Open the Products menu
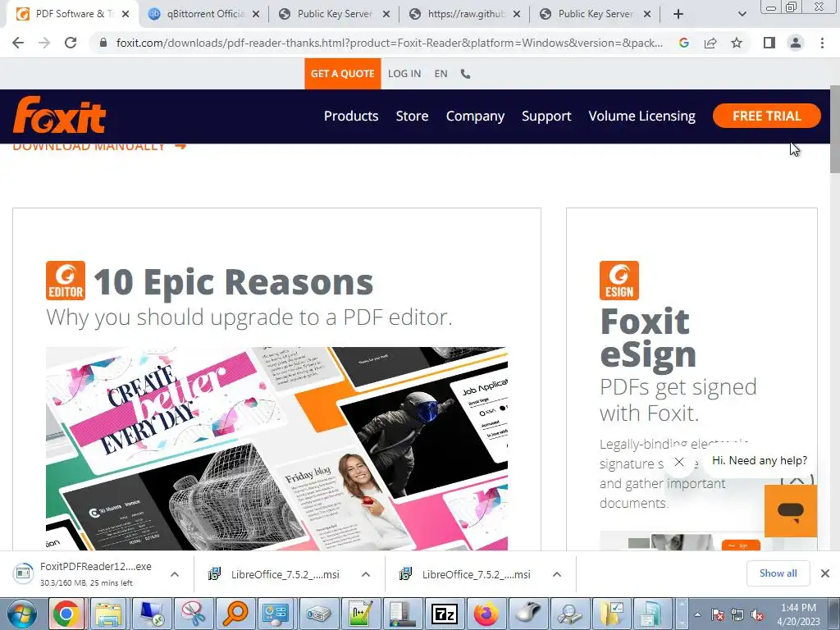840x630 pixels. coord(351,116)
